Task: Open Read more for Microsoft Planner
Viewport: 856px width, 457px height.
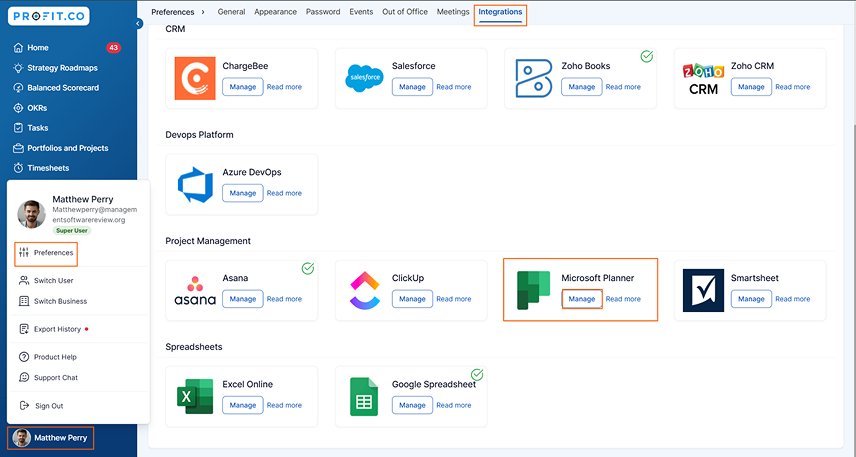Action: point(623,299)
